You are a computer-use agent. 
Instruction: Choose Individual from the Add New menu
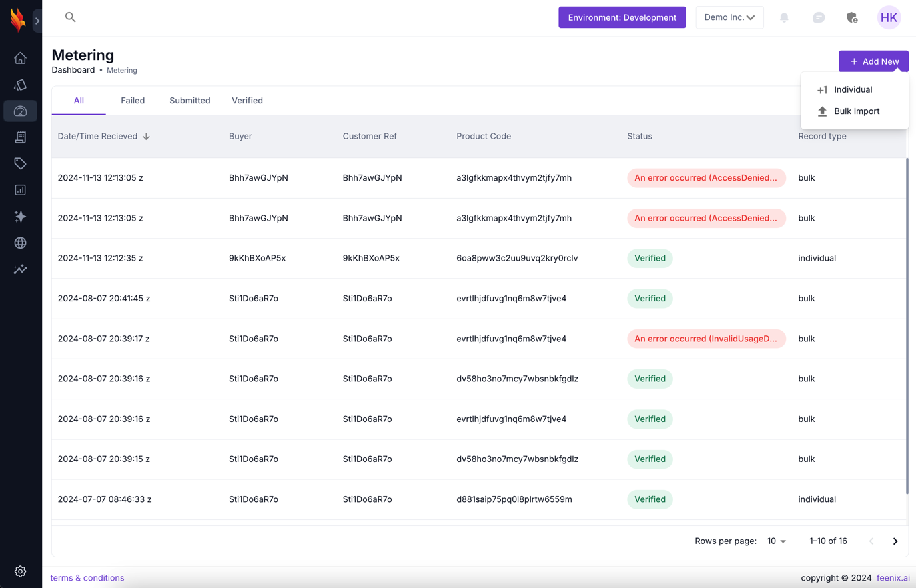852,89
